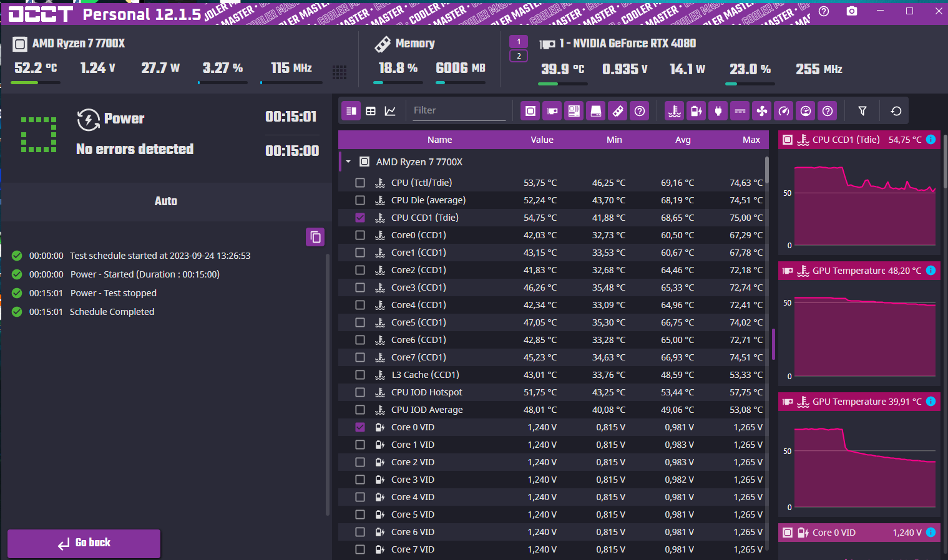Select the 'Schedule Completed' log entry
The image size is (948, 560).
[112, 312]
